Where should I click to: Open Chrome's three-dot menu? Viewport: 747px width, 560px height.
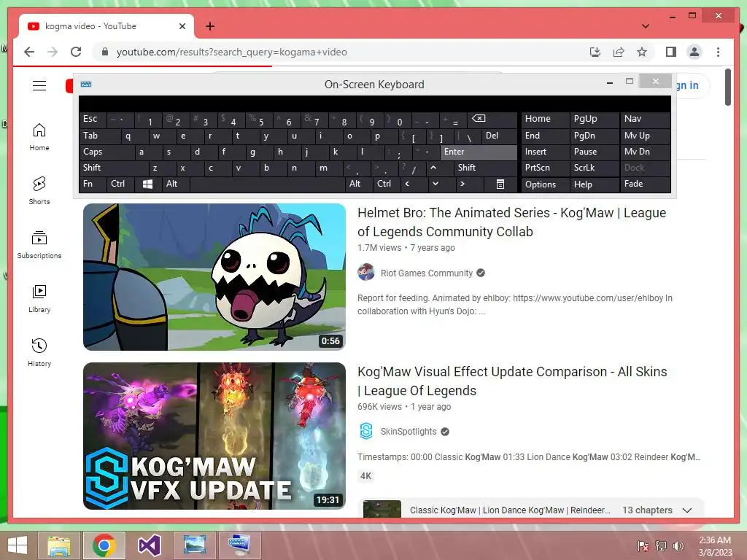(x=718, y=52)
